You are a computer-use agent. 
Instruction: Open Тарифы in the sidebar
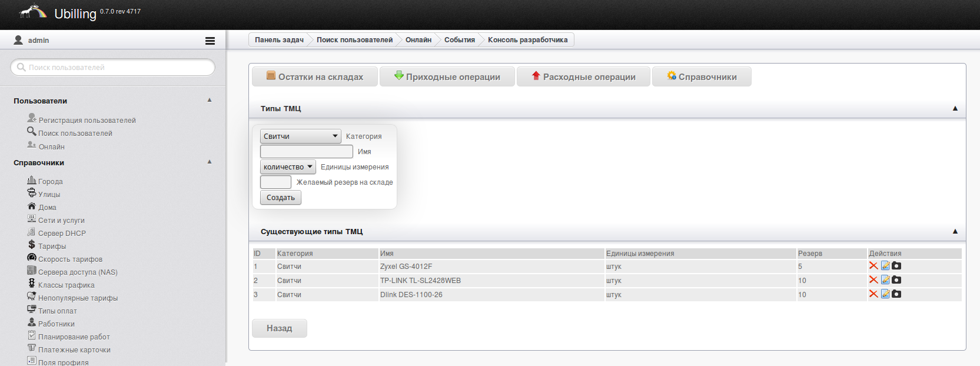click(52, 247)
